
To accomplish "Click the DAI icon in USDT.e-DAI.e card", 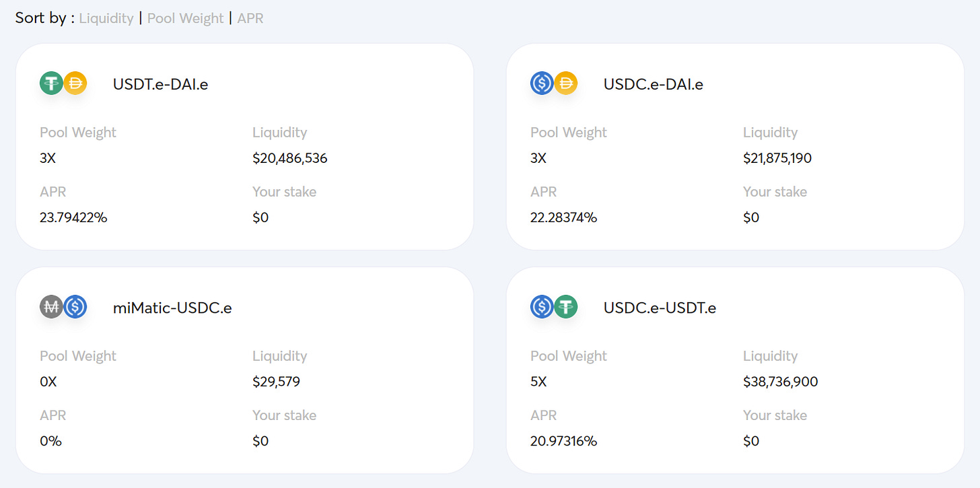I will pyautogui.click(x=75, y=83).
